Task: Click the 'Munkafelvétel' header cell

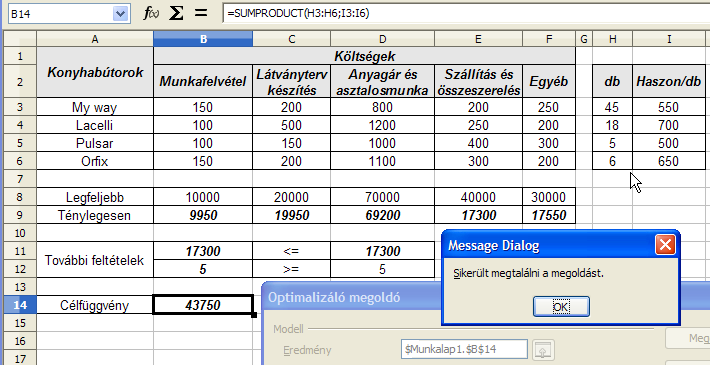Action: click(203, 81)
